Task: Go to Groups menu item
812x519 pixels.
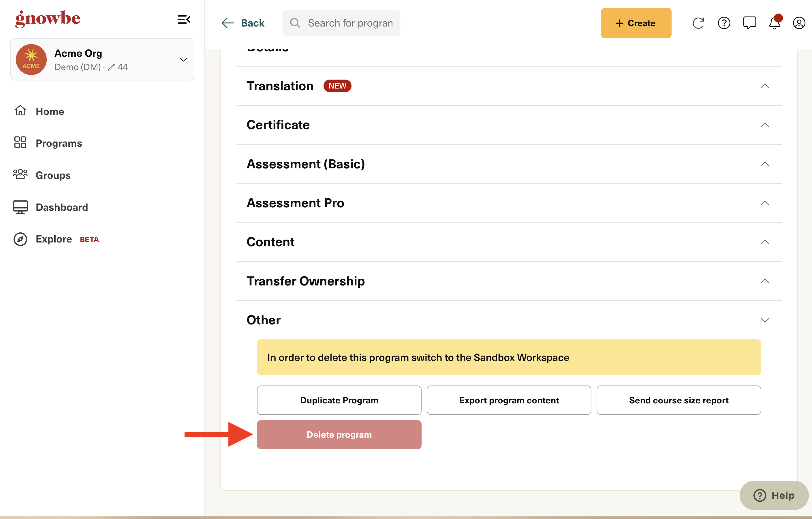Action: tap(53, 175)
